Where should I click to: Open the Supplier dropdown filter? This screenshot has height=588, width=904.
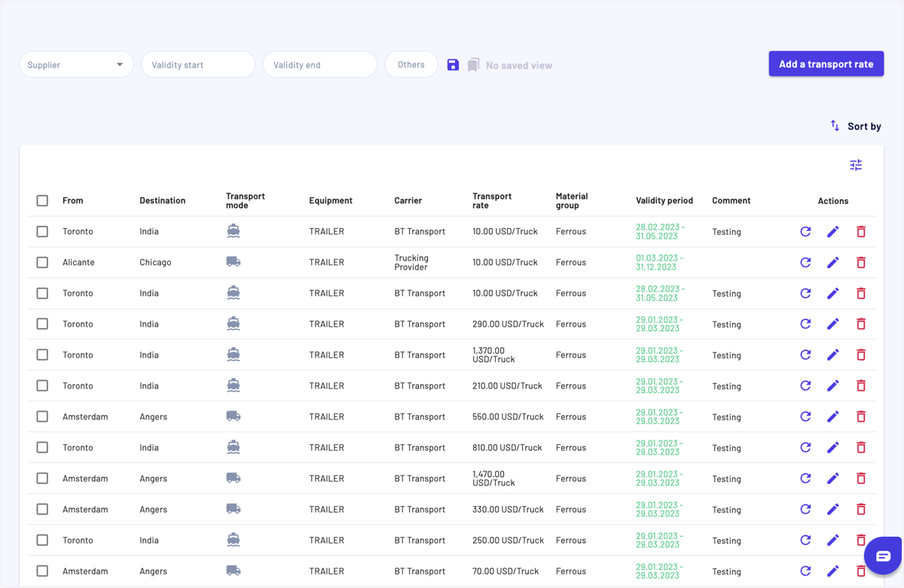pyautogui.click(x=76, y=65)
